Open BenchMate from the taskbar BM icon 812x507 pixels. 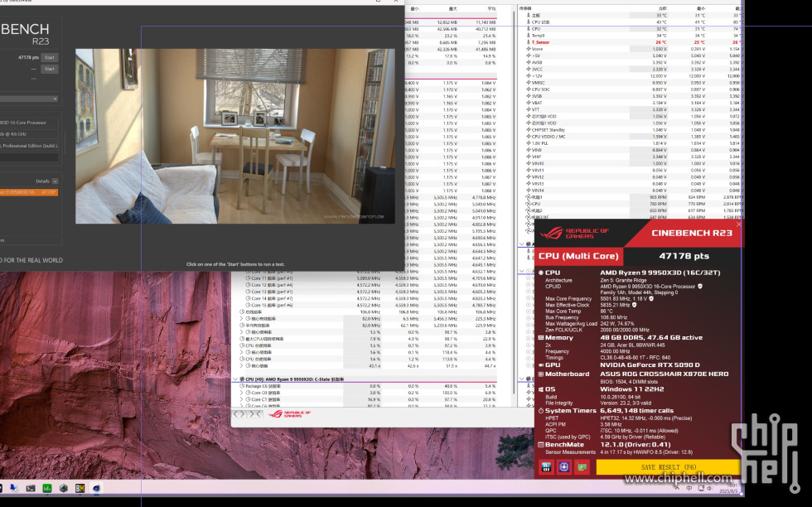(x=80, y=488)
